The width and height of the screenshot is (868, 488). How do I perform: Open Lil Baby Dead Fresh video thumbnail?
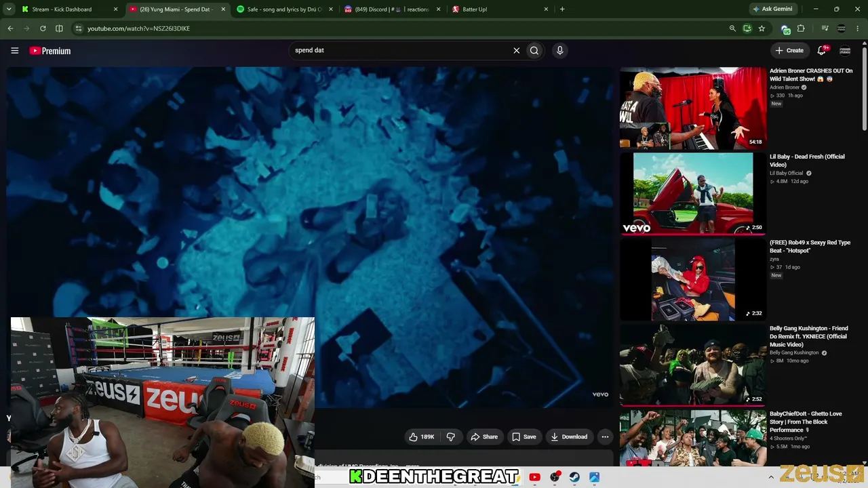coord(693,194)
